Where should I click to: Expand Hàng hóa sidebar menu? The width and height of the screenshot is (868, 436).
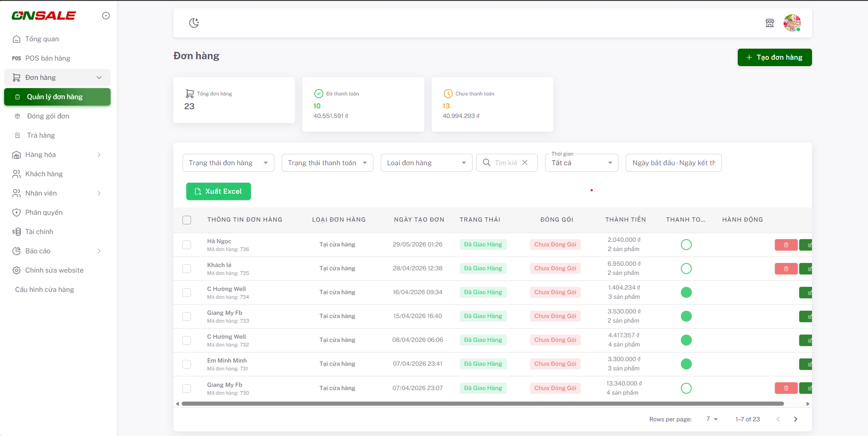tap(57, 155)
